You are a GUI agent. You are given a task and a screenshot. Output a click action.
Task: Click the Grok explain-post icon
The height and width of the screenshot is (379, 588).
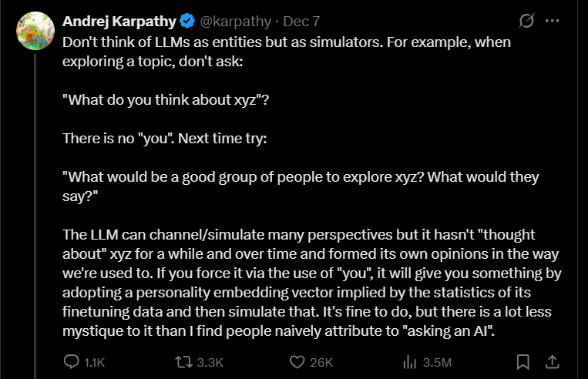[x=528, y=21]
